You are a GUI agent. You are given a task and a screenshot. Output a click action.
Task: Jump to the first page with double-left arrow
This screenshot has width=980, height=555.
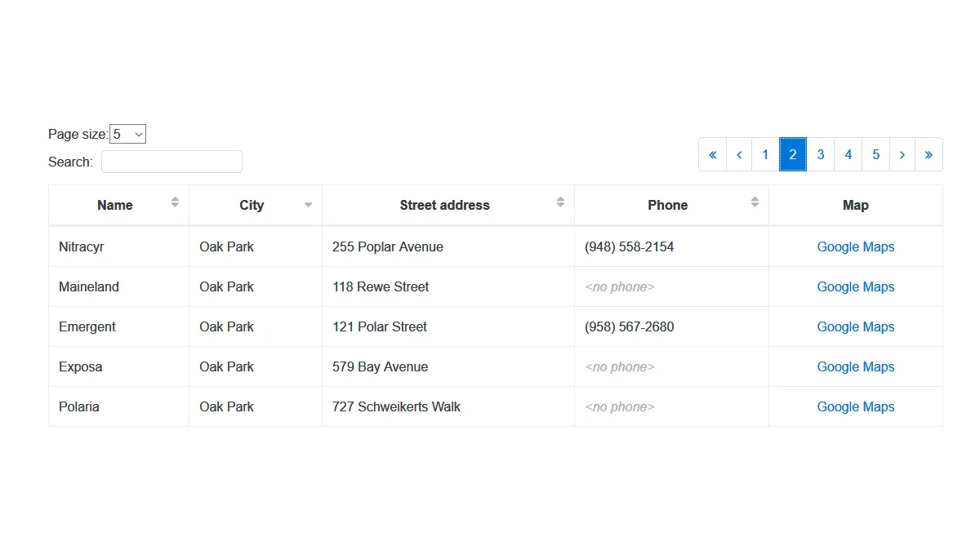click(712, 154)
